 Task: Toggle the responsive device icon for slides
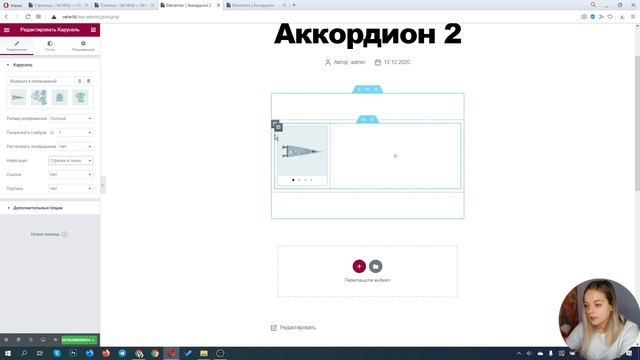(52, 132)
